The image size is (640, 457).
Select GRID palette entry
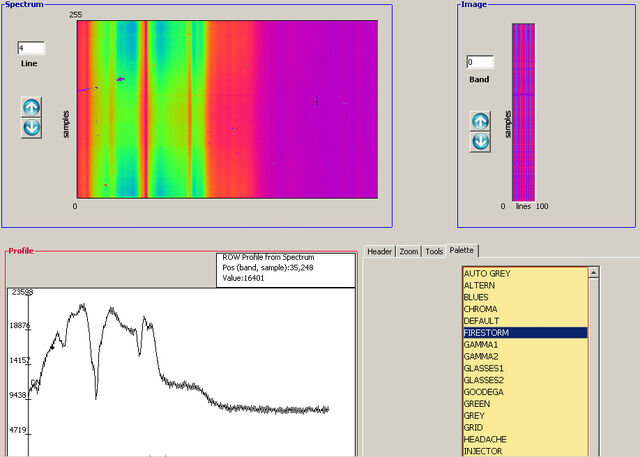point(525,427)
